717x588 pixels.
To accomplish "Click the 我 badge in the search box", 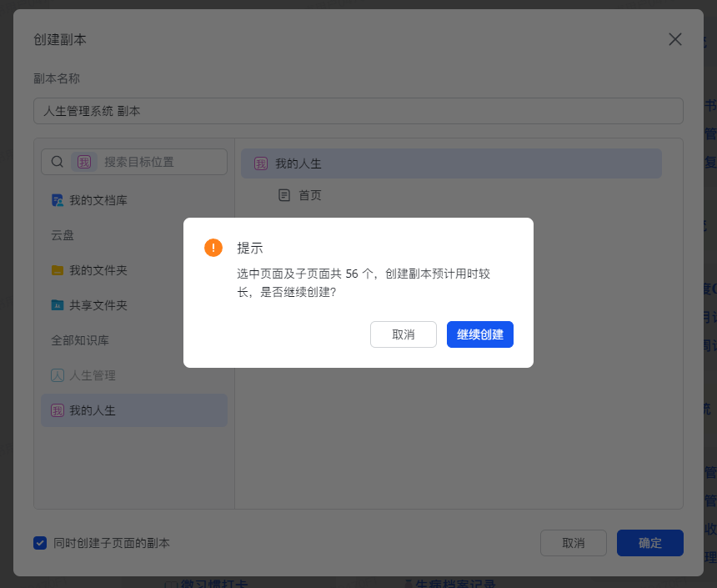I will [84, 162].
